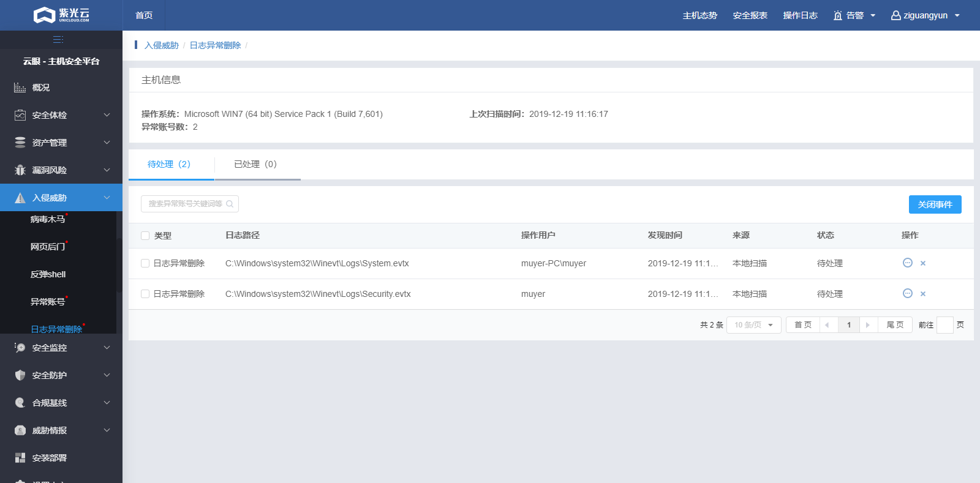The width and height of the screenshot is (980, 483).
Task: Expand the 安全监控 menu chevron
Action: click(x=107, y=348)
